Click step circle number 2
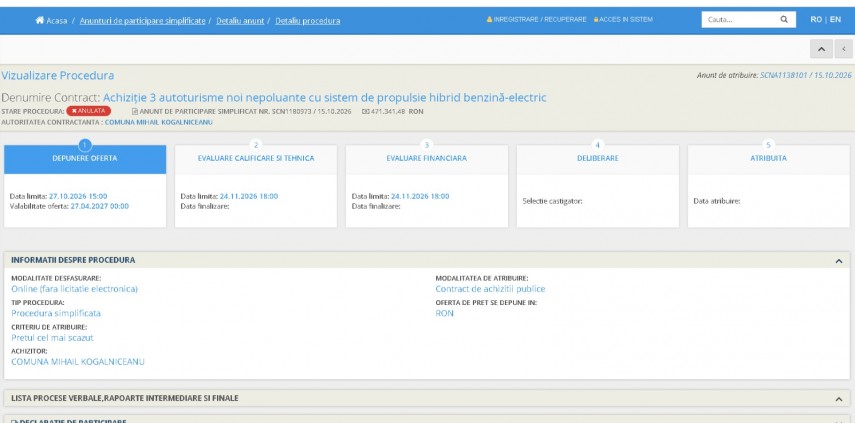The image size is (855, 423). [256, 145]
